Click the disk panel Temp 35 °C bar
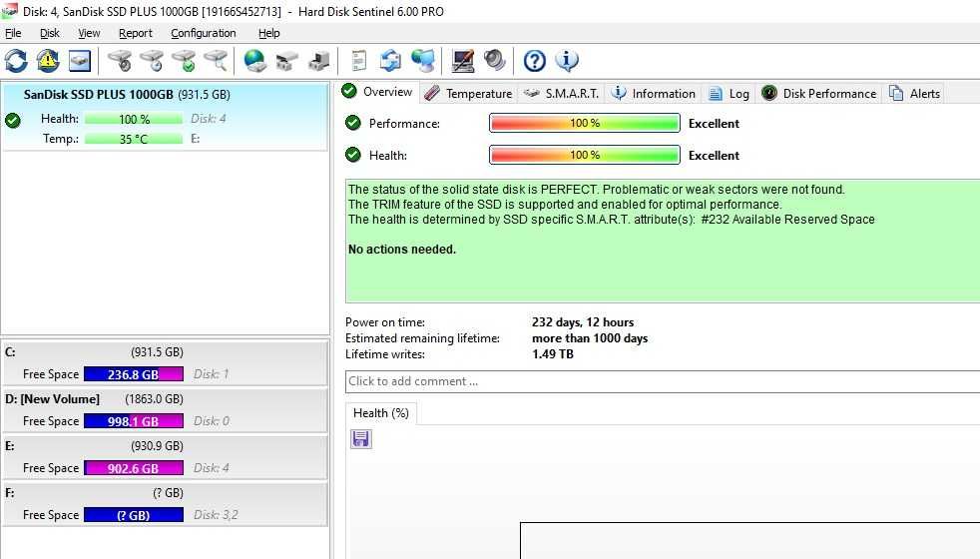 [x=134, y=139]
